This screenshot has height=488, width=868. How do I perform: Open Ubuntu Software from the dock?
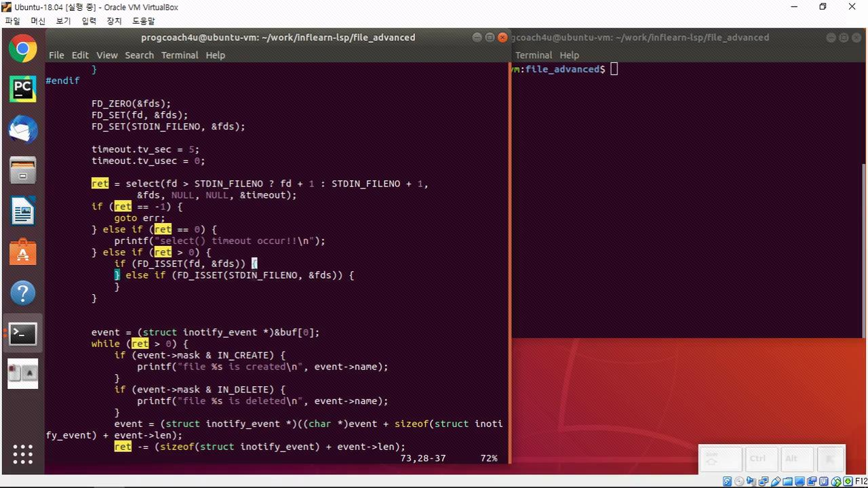point(22,252)
